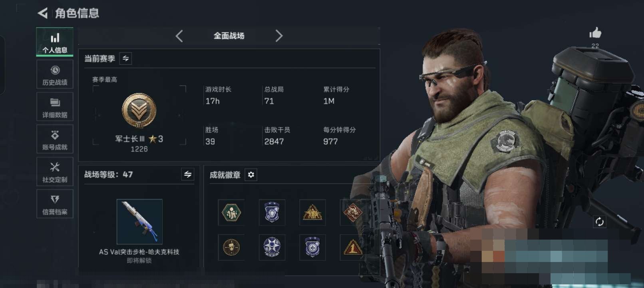This screenshot has width=644, height=288.
Task: Click the rotate character refresh icon
Action: pyautogui.click(x=599, y=222)
